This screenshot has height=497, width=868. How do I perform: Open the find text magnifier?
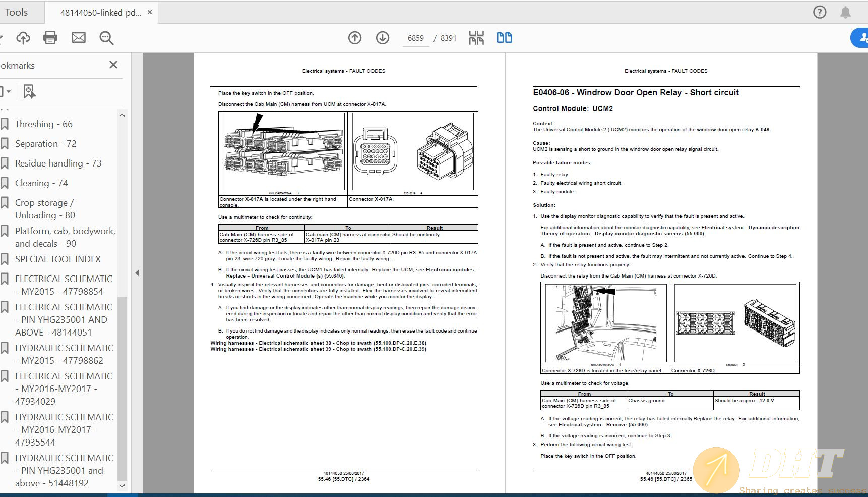(106, 38)
